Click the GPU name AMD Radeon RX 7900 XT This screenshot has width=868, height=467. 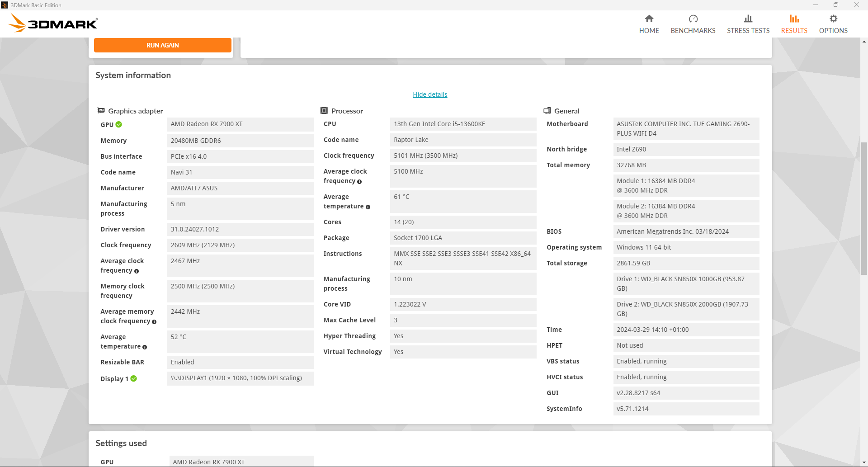click(240, 124)
